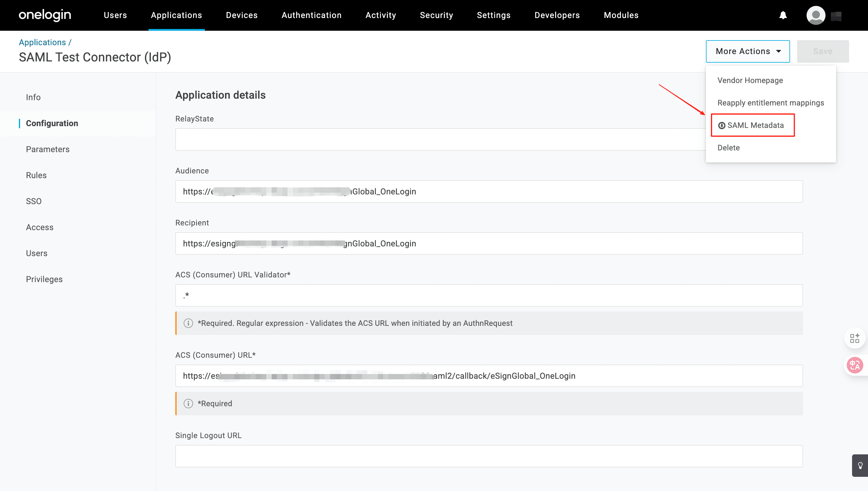Click the Applications breadcrumb link
Viewport: 868px width, 491px height.
42,42
